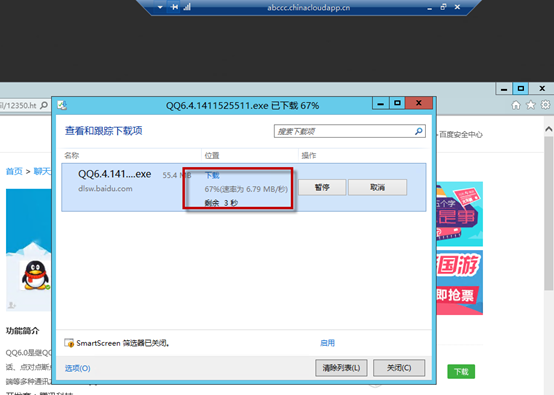This screenshot has height=395, width=554.
Task: Enable SmartScreen filter via 启用 link
Action: point(327,343)
